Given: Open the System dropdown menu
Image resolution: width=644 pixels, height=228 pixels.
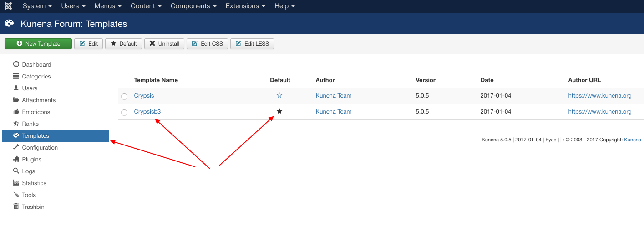Looking at the screenshot, I should coord(37,6).
